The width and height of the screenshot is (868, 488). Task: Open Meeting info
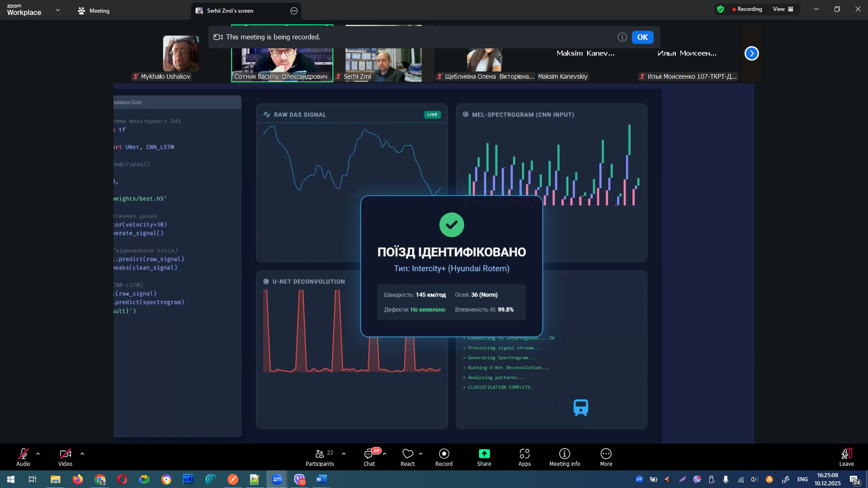pos(564,457)
